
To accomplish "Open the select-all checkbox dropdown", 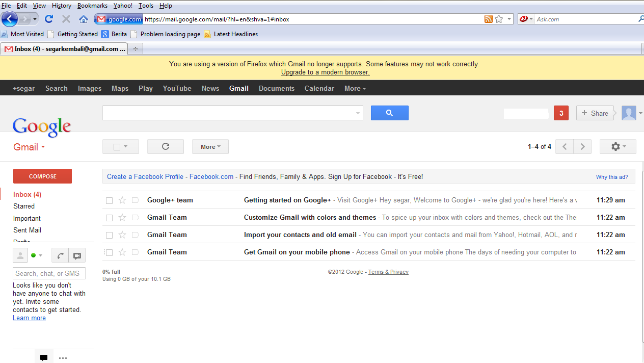I will click(x=121, y=147).
